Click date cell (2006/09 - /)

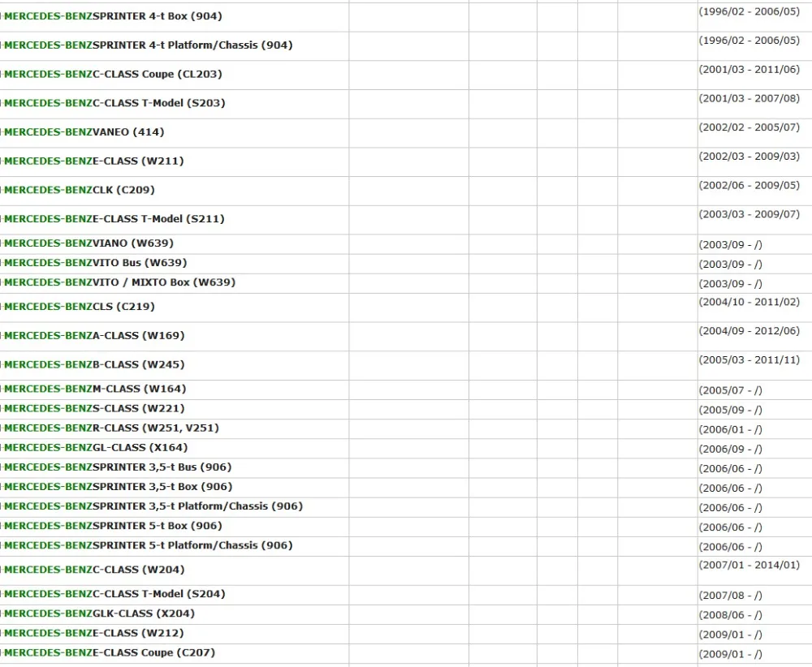tap(730, 450)
